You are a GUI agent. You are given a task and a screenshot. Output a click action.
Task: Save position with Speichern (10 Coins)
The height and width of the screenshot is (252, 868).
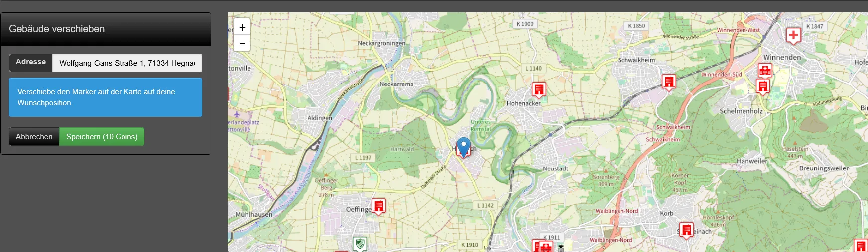(102, 137)
